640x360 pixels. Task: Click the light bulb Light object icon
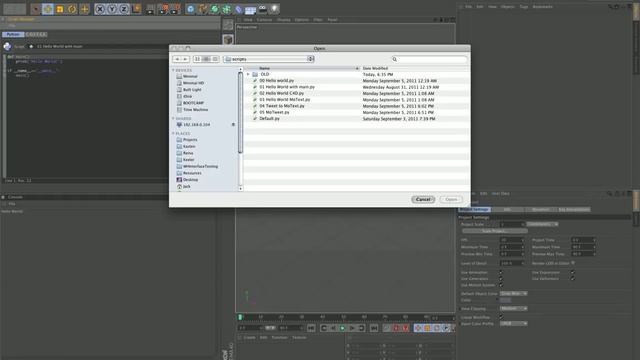tap(274, 9)
